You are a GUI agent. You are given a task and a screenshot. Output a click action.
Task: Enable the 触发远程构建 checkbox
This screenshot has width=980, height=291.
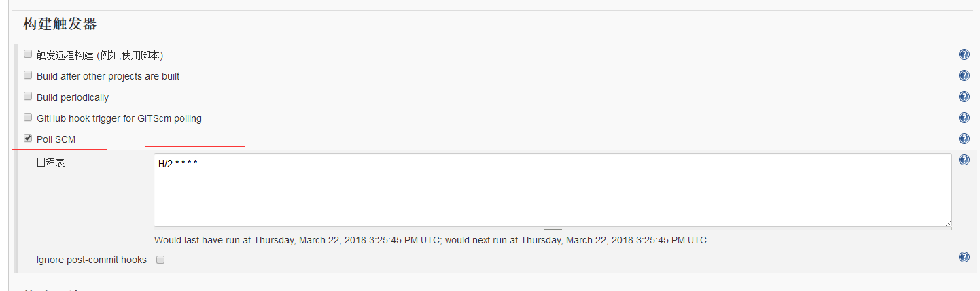point(28,54)
